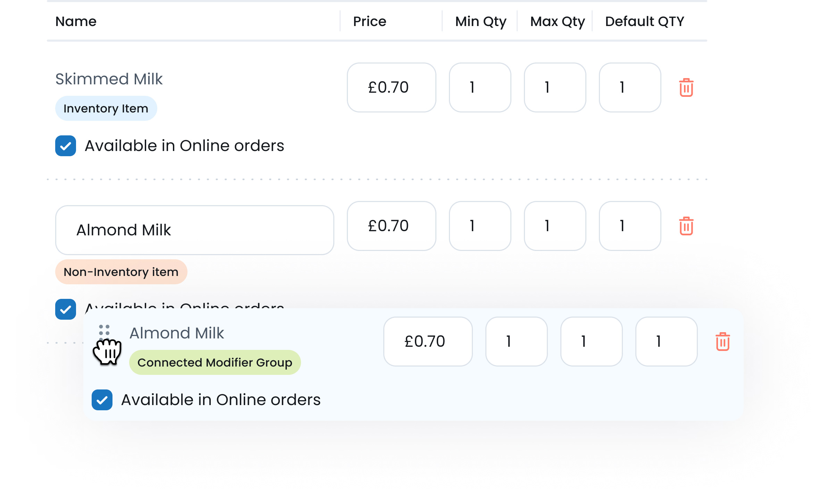Click Skimmed Milk's Min Qty box
Screen dimensions: 827x504
tap(480, 87)
